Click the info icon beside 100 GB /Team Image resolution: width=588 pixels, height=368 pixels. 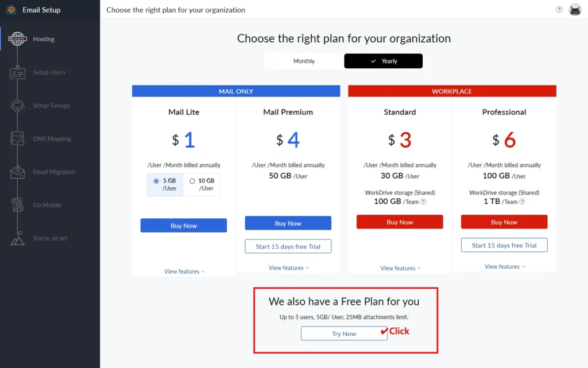pyautogui.click(x=423, y=202)
